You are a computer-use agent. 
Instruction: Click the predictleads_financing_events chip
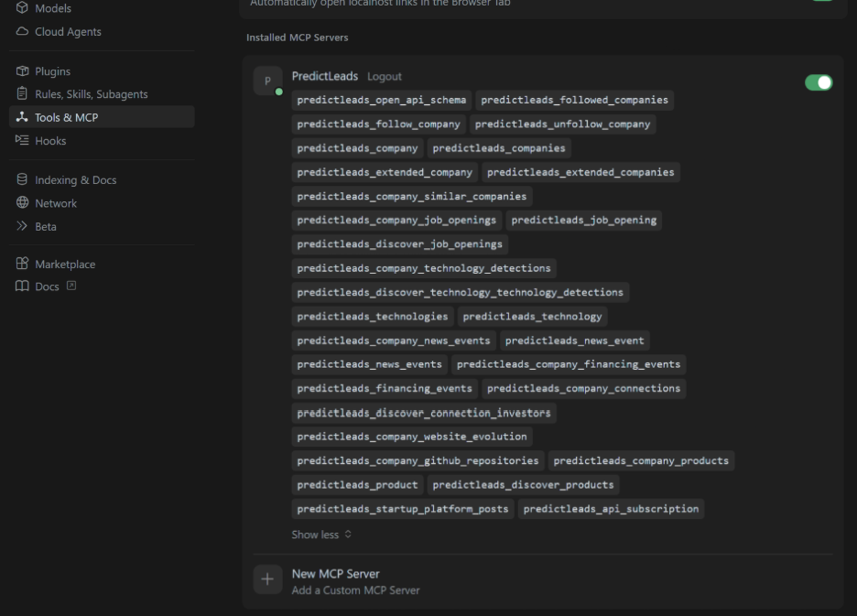pos(385,389)
